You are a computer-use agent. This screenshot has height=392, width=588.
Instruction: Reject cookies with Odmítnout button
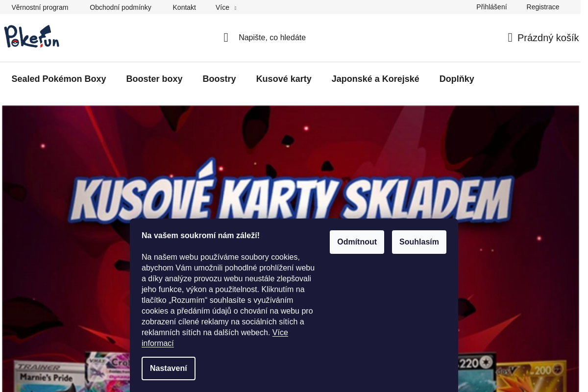(x=357, y=242)
